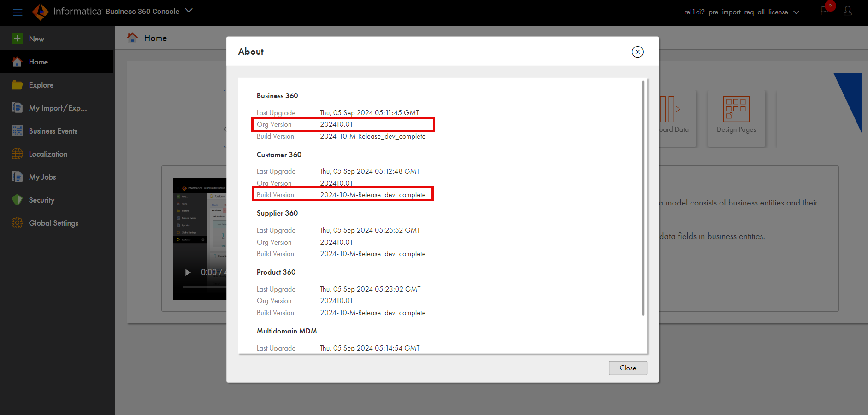Click the green New plus icon
The image size is (868, 415).
point(17,39)
